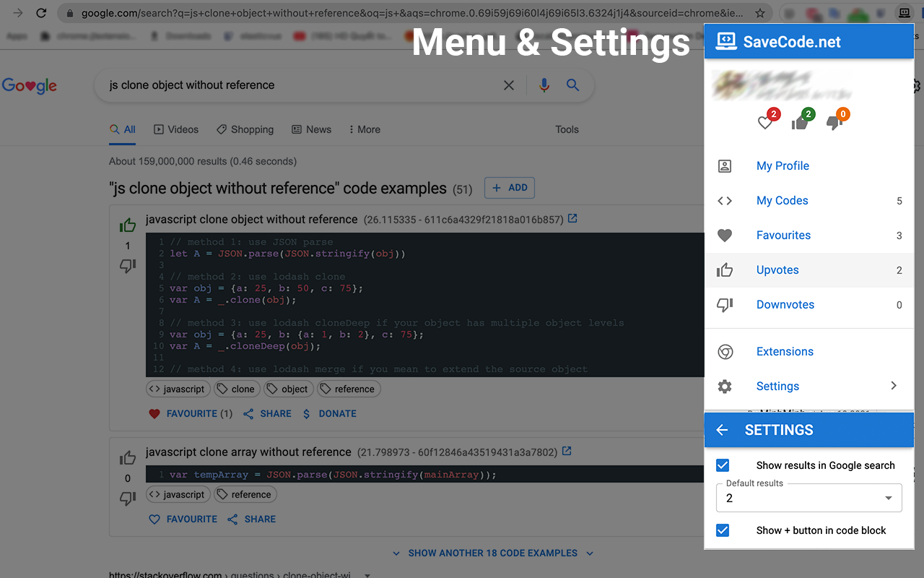Image resolution: width=924 pixels, height=578 pixels.
Task: Go back using the SETTINGS arrow
Action: tap(722, 430)
